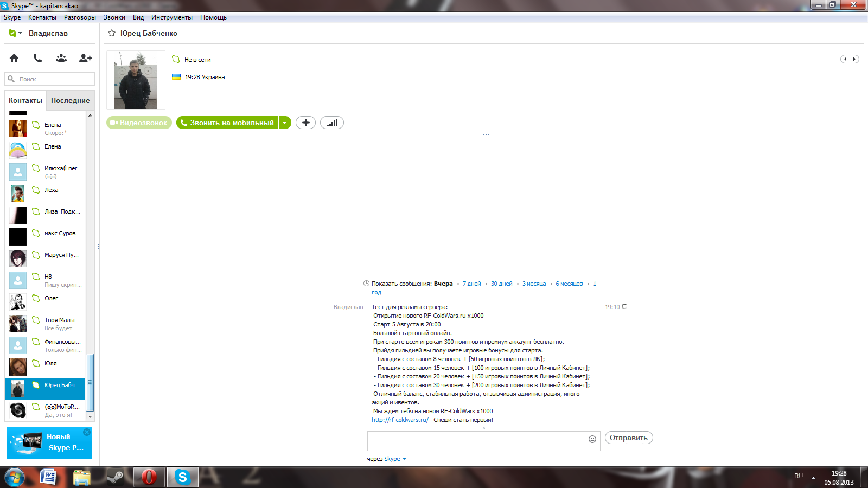Open the call phones dial pad
The width and height of the screenshot is (868, 488).
[x=37, y=58]
